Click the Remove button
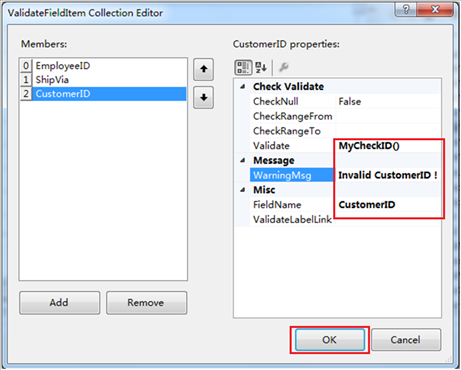This screenshot has width=461, height=370. coord(147,303)
